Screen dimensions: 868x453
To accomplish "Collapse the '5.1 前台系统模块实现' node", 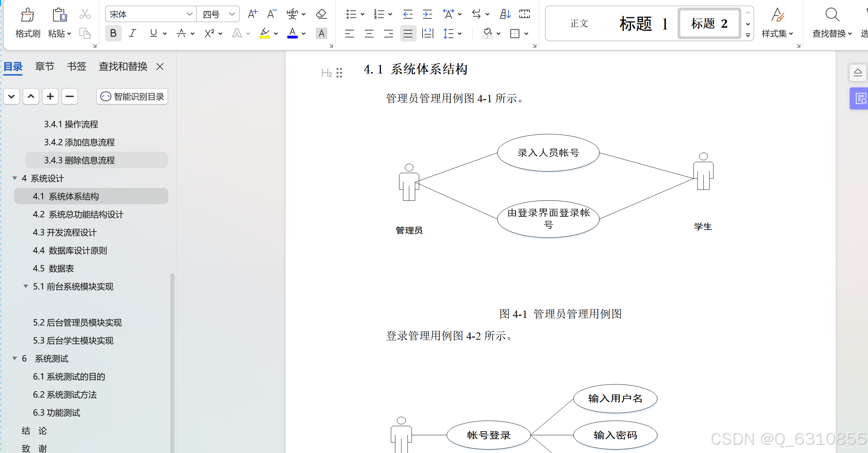I will (x=26, y=286).
